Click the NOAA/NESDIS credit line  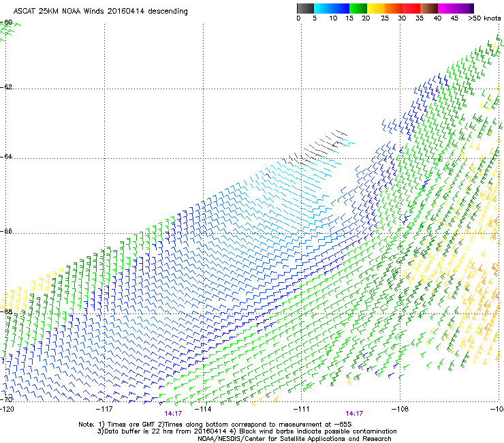pos(294,439)
